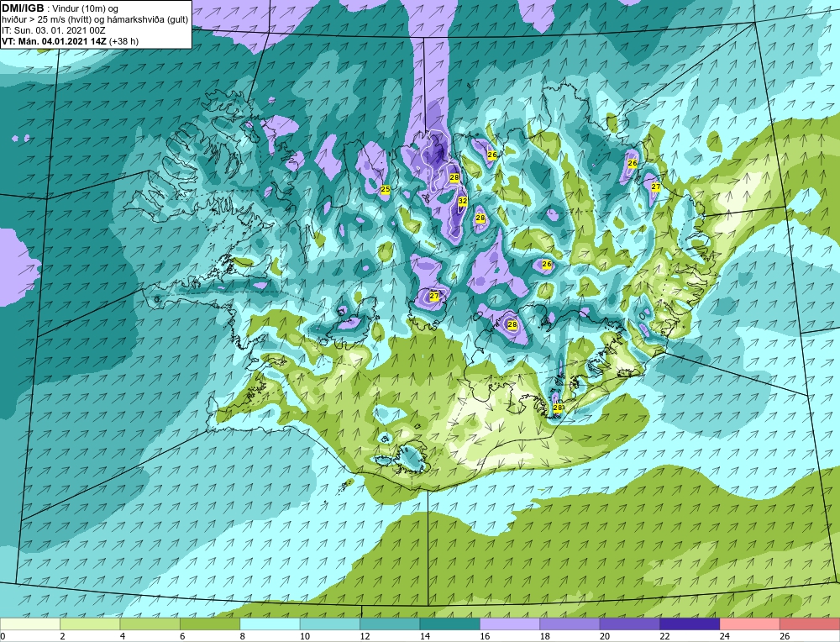Click the legend scale number '20'
This screenshot has width=840, height=642.
click(x=604, y=636)
